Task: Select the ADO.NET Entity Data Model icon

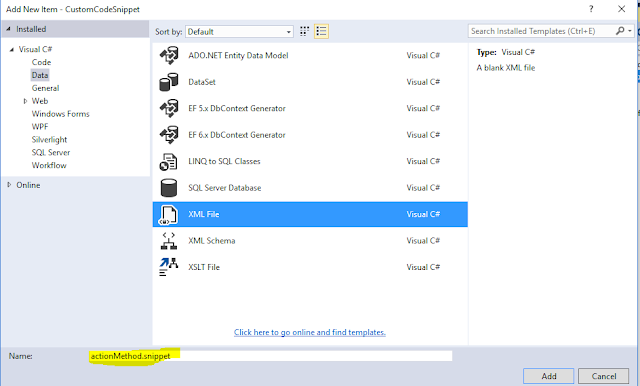Action: [169, 55]
